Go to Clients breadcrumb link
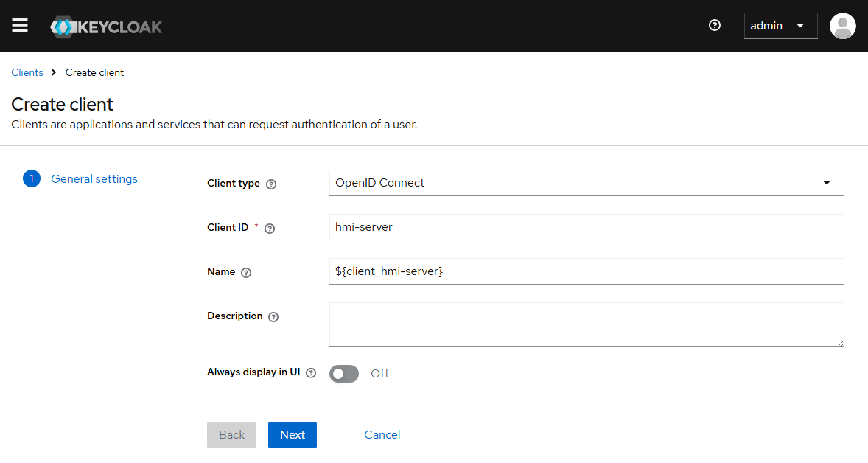 [x=27, y=72]
